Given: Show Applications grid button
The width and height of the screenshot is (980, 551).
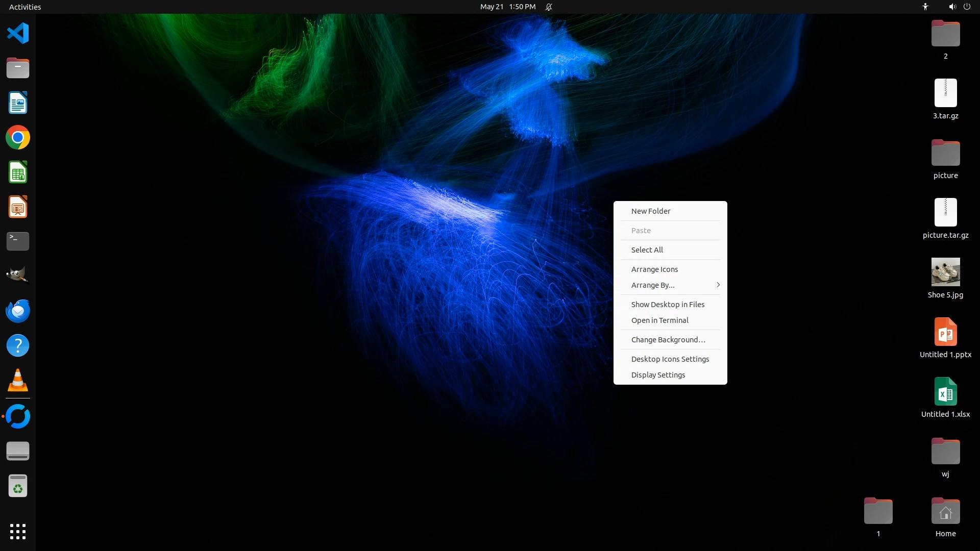Looking at the screenshot, I should (x=18, y=532).
